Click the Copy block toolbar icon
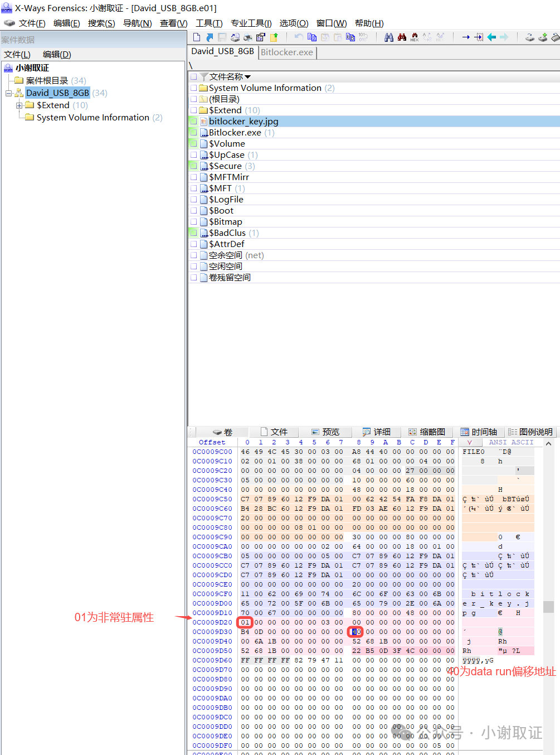 tap(312, 37)
